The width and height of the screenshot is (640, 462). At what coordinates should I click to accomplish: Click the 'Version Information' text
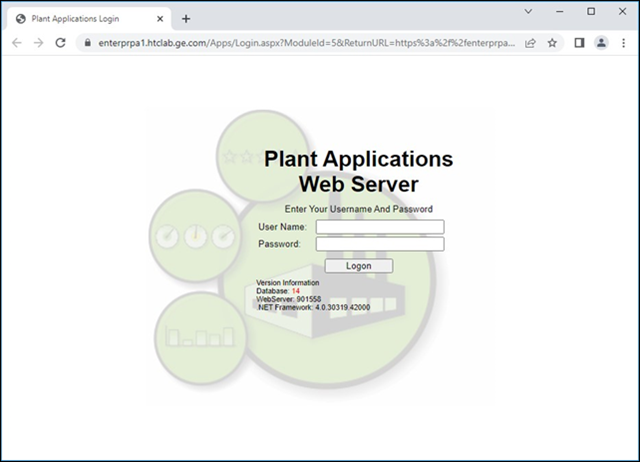pos(288,282)
